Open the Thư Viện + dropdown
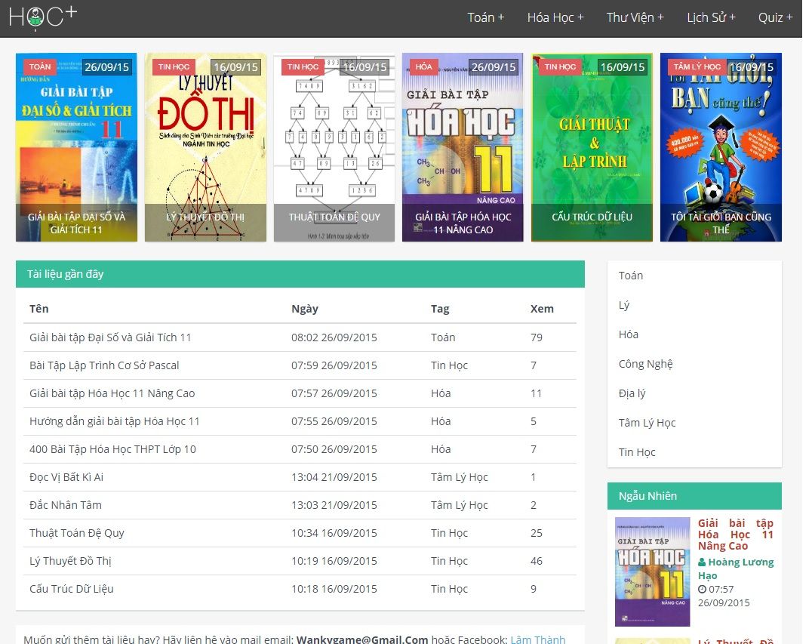 (x=635, y=17)
